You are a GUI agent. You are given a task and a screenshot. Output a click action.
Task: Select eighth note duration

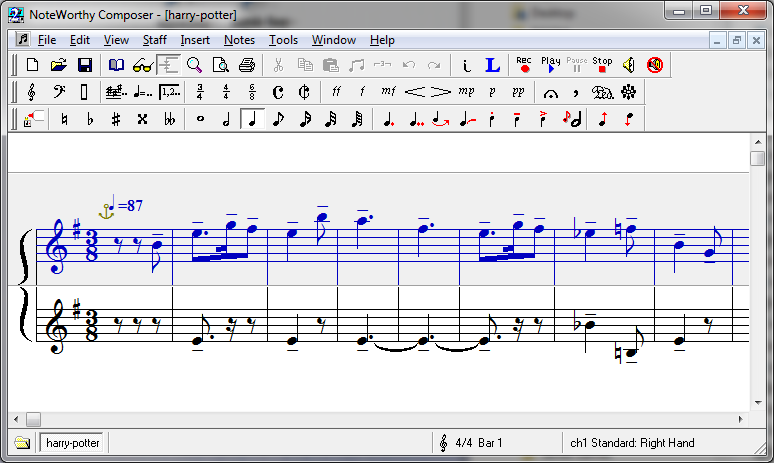point(278,119)
